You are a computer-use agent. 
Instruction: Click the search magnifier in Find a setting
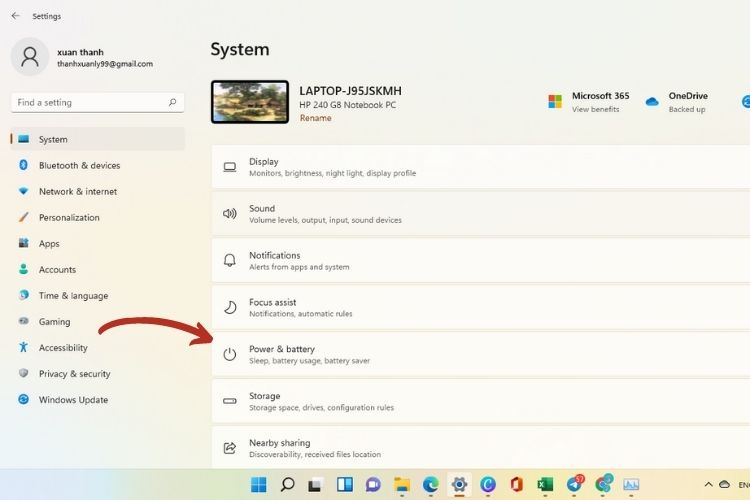pos(172,102)
